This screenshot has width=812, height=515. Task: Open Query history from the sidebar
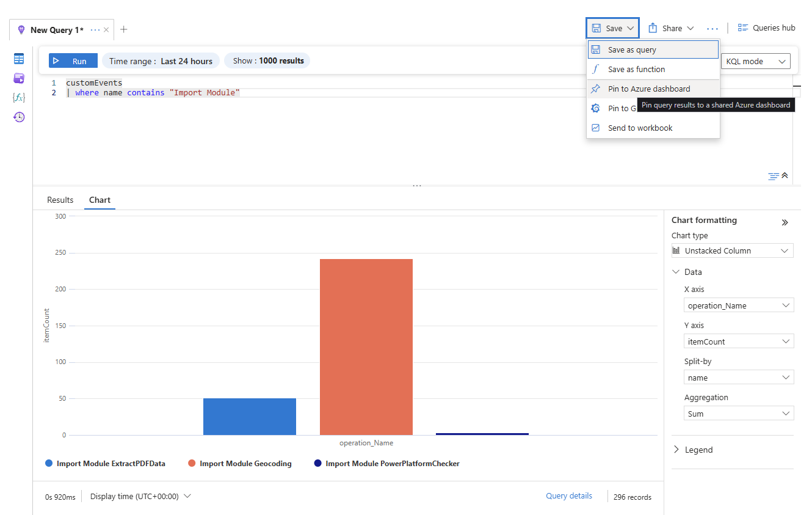(x=18, y=116)
